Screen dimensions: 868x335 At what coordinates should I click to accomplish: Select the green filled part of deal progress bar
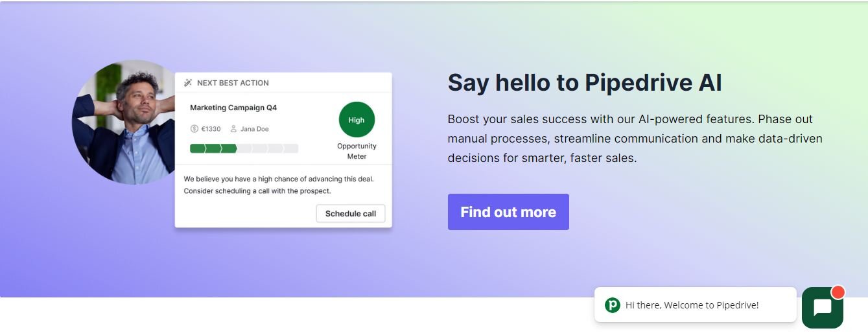[x=213, y=148]
